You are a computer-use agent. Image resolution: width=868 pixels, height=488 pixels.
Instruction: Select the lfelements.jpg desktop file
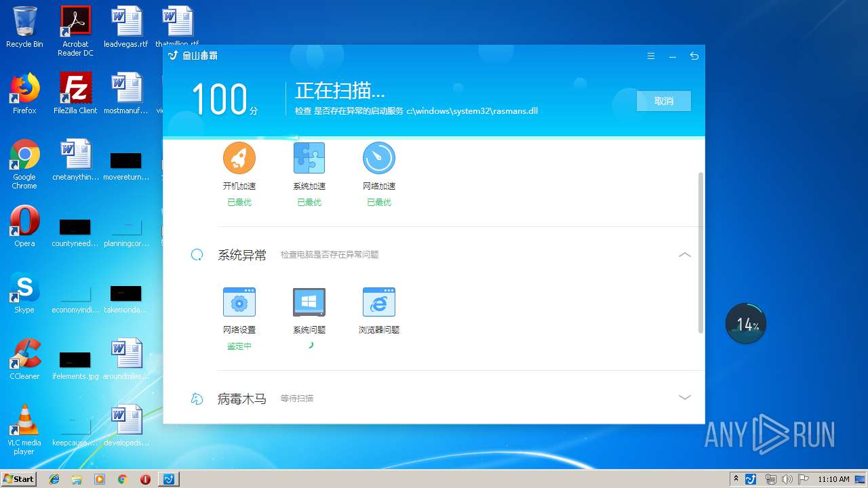tap(75, 365)
